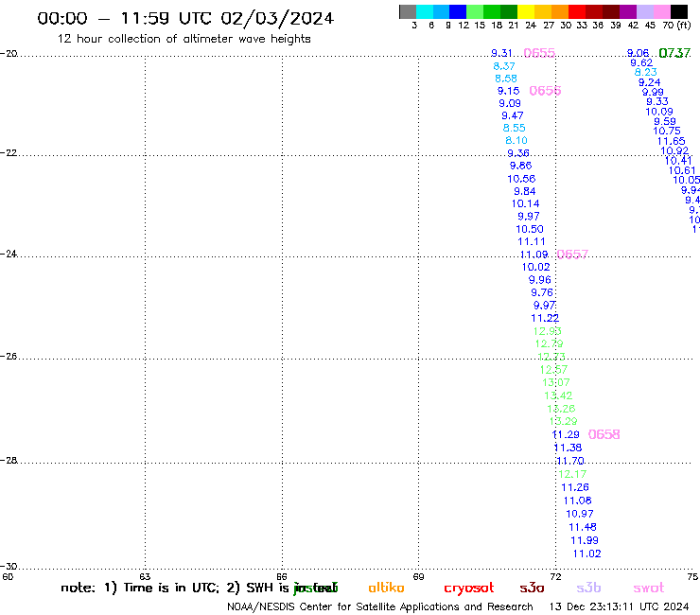
Task: Click the black 70 ft legend swatch
Action: coord(679,11)
